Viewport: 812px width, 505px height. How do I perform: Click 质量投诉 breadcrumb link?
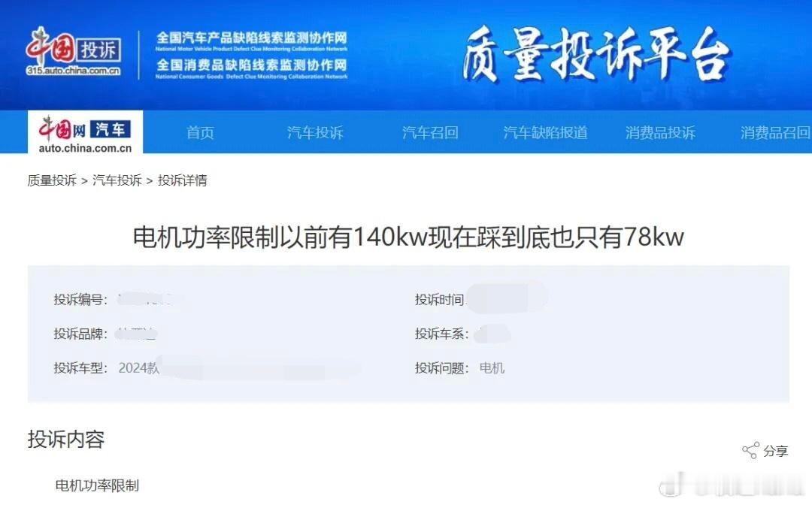(52, 180)
